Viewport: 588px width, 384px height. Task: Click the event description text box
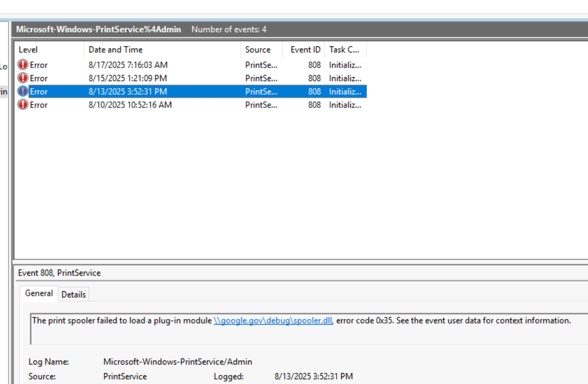(x=309, y=329)
